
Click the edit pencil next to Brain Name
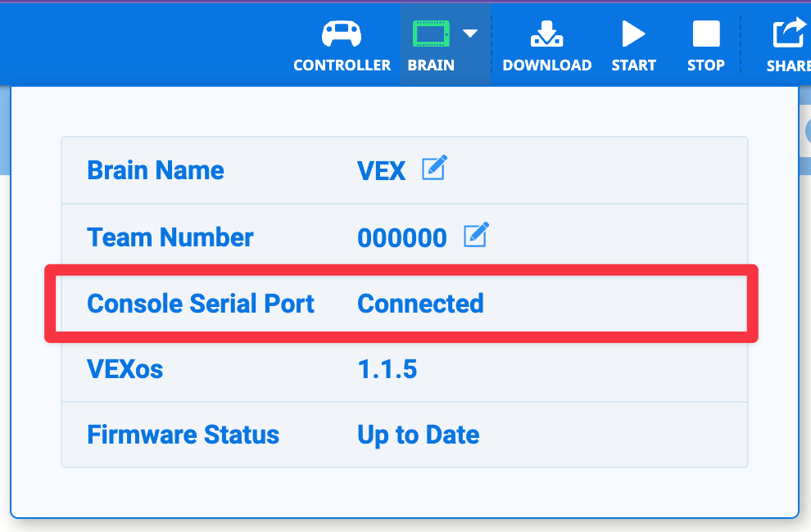434,168
